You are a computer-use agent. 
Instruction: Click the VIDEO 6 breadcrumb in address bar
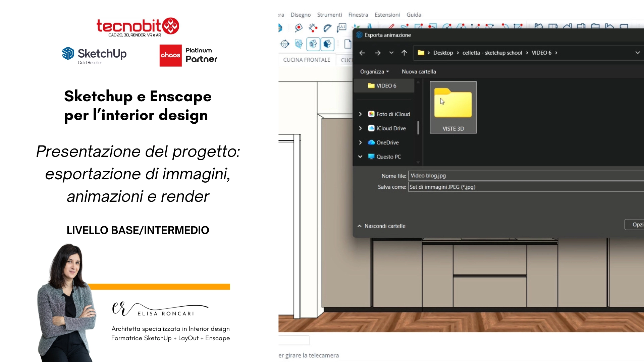tap(541, 53)
